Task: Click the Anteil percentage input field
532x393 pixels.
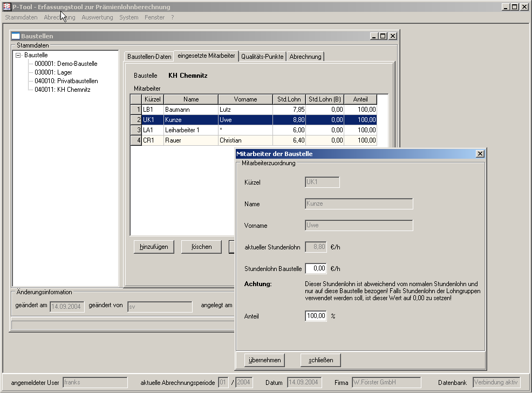Action: pyautogui.click(x=316, y=316)
